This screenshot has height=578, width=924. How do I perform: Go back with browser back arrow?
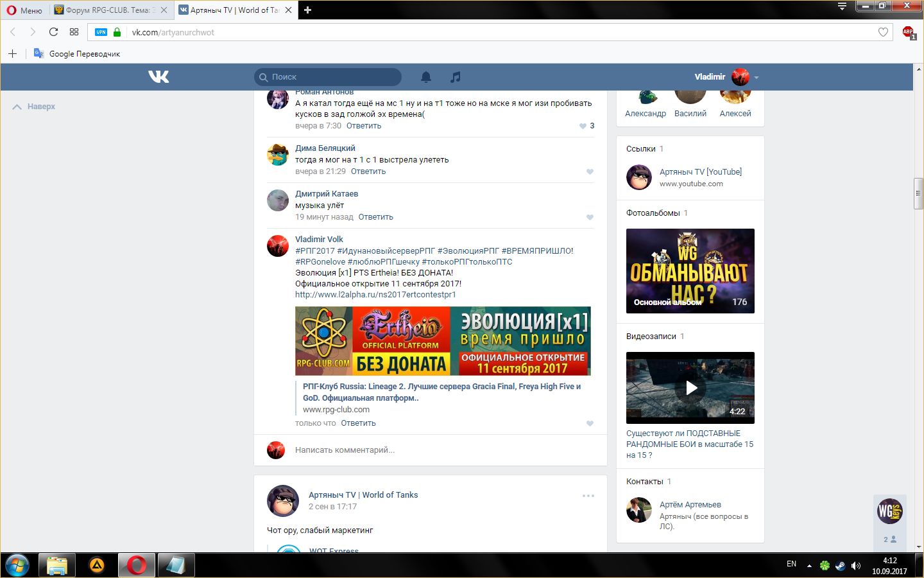pyautogui.click(x=13, y=32)
